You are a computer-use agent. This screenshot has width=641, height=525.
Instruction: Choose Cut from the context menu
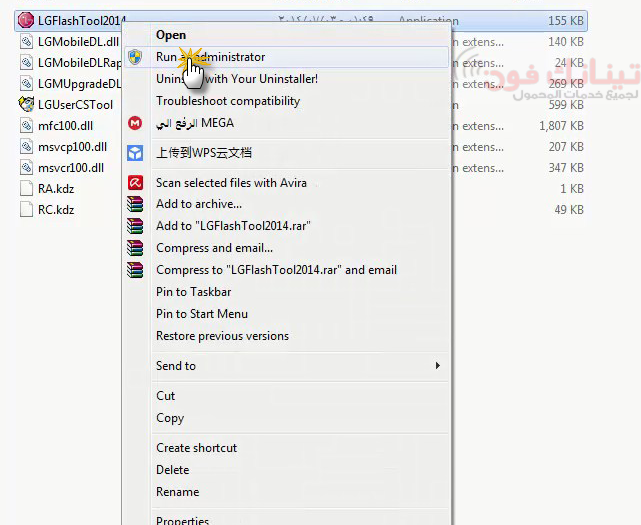[165, 396]
